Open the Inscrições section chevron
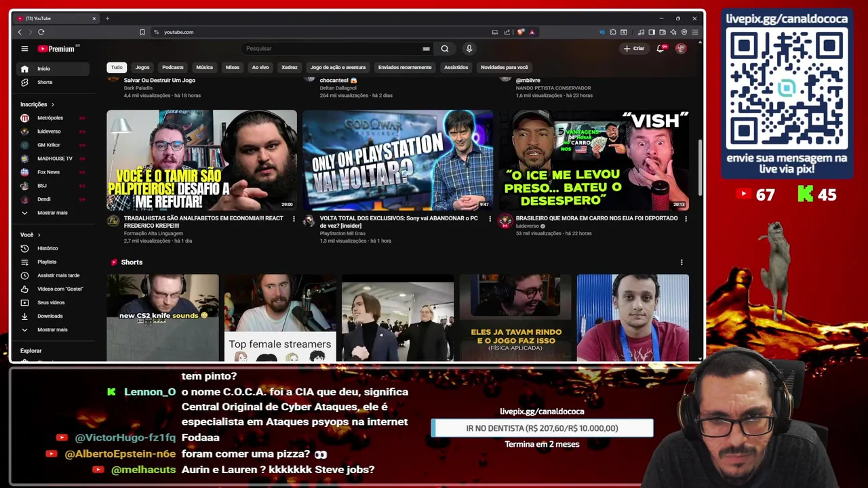 coord(52,104)
